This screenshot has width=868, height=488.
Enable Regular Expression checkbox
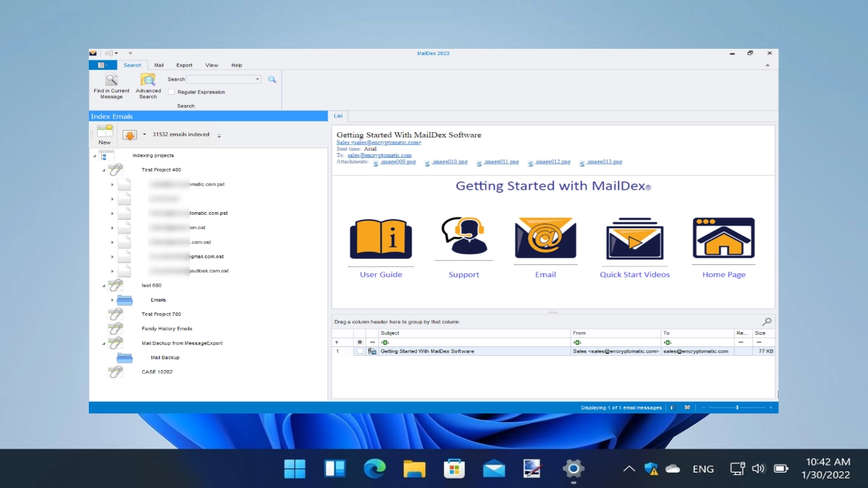172,91
